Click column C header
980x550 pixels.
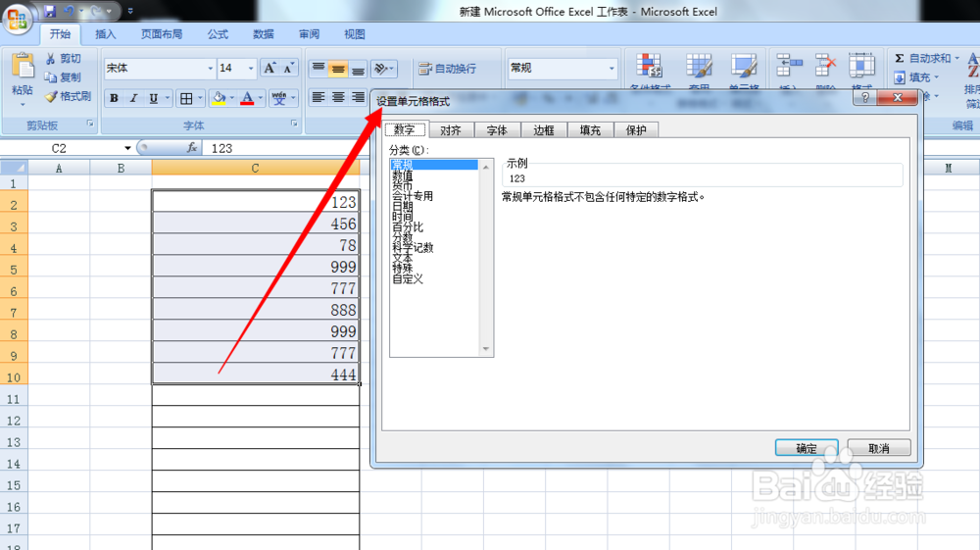tap(255, 168)
